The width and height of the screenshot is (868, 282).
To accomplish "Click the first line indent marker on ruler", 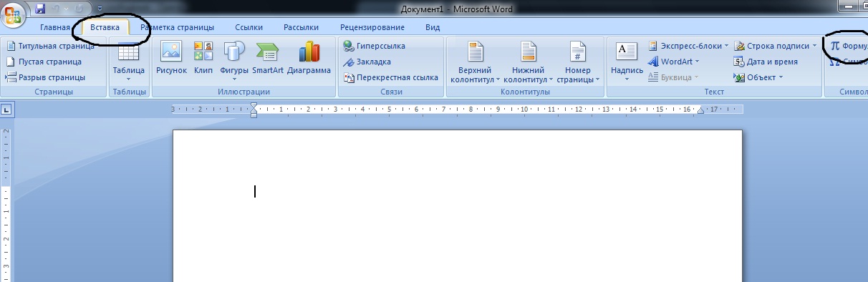I will click(254, 106).
